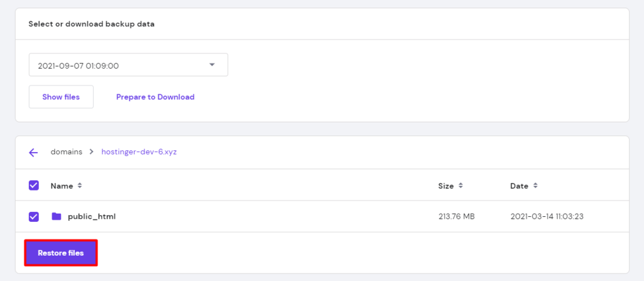Toggle the select-all checkbox in the header row
The image size is (644, 281).
(34, 185)
